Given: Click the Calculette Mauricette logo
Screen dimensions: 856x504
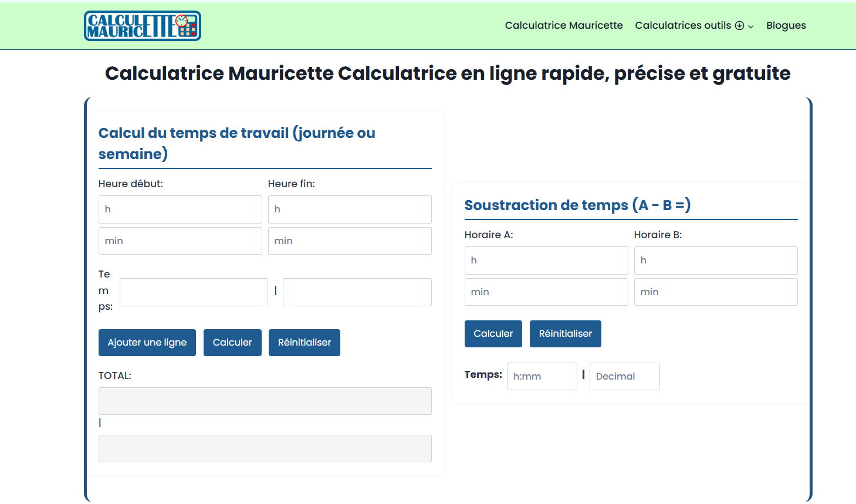Looking at the screenshot, I should pos(143,26).
